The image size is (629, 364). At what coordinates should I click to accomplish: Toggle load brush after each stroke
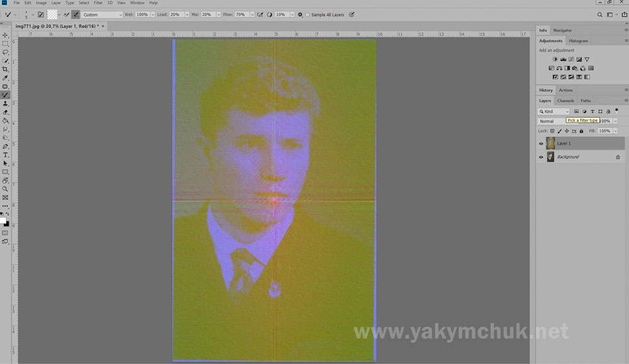coord(66,15)
